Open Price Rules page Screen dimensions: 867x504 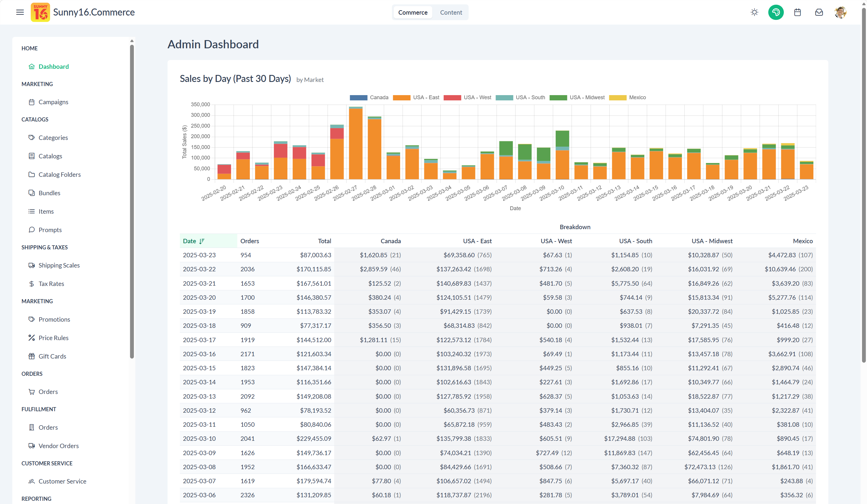click(53, 338)
